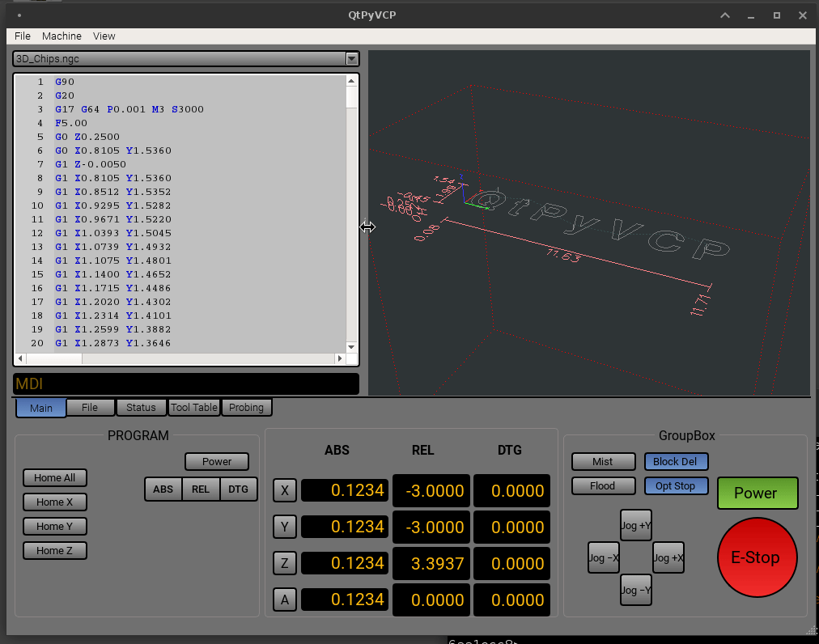Maximize the QtPyVCP window
Viewport: 819px width, 644px height.
tap(777, 15)
